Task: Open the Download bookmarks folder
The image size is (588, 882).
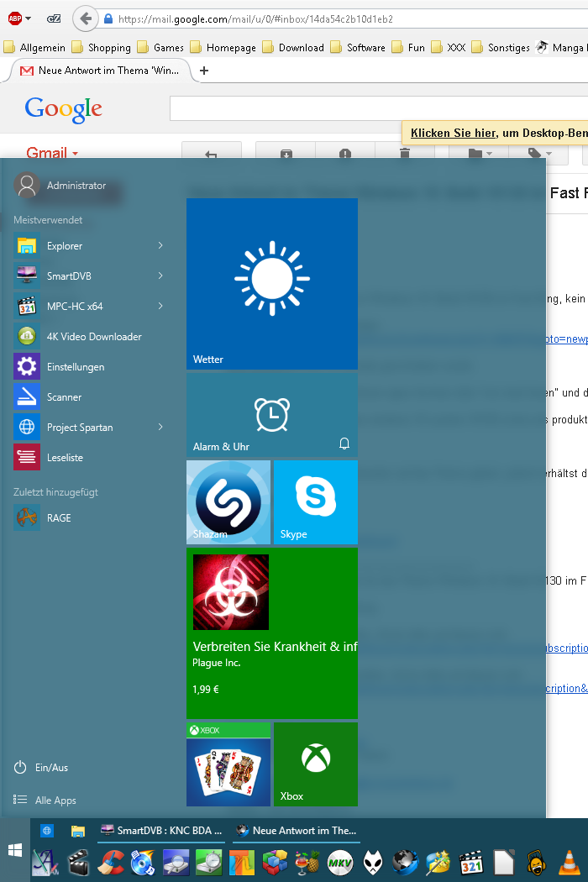Action: (x=294, y=47)
